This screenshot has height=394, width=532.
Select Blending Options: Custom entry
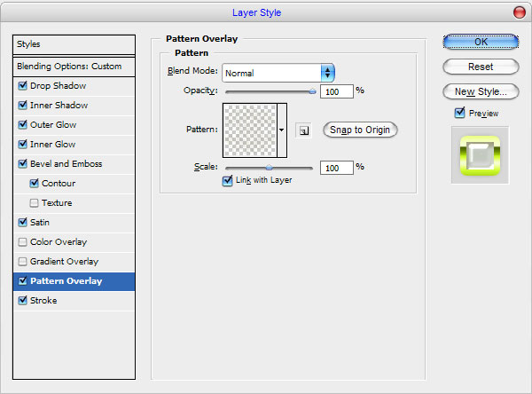(x=74, y=67)
